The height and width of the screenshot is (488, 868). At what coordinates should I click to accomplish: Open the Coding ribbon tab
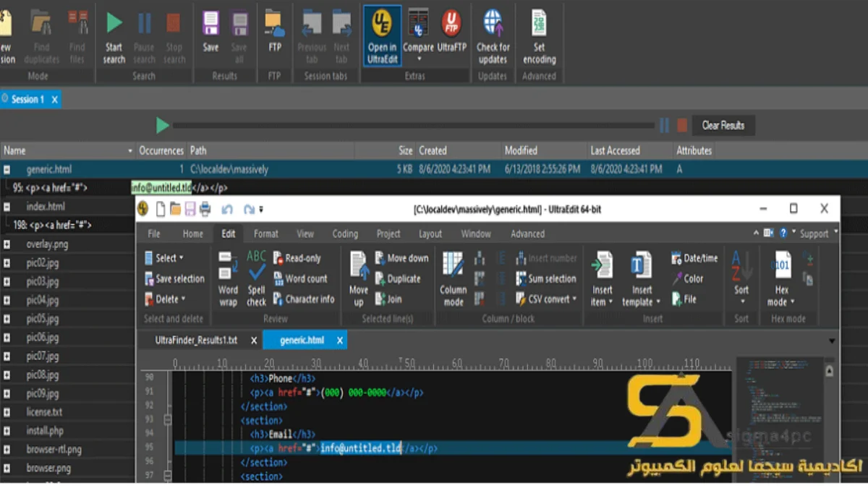tap(345, 234)
